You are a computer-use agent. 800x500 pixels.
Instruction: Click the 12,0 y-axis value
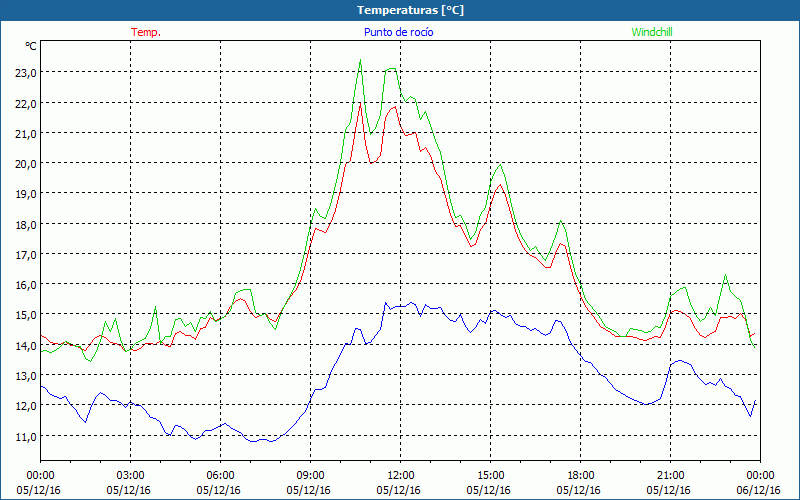tap(26, 406)
